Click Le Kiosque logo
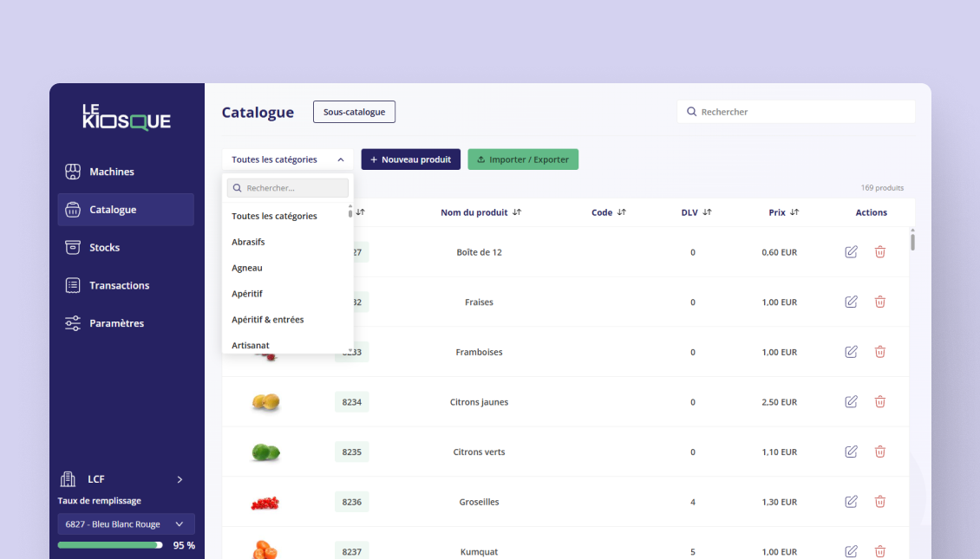Viewport: 980px width, 559px height. tap(127, 117)
